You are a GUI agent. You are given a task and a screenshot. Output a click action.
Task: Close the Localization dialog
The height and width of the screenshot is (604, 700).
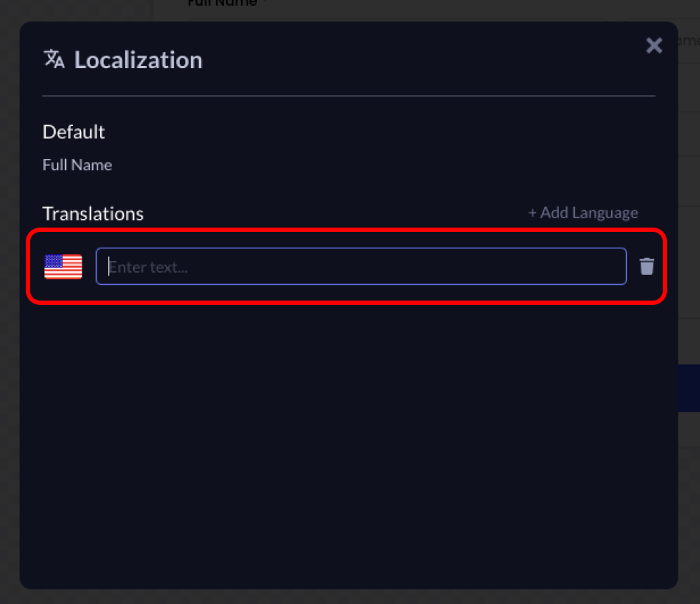(x=653, y=46)
